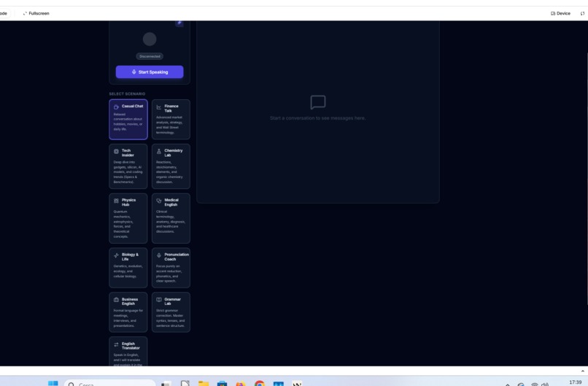588x386 pixels.
Task: Click the Cerca taskbar search box
Action: click(x=109, y=383)
